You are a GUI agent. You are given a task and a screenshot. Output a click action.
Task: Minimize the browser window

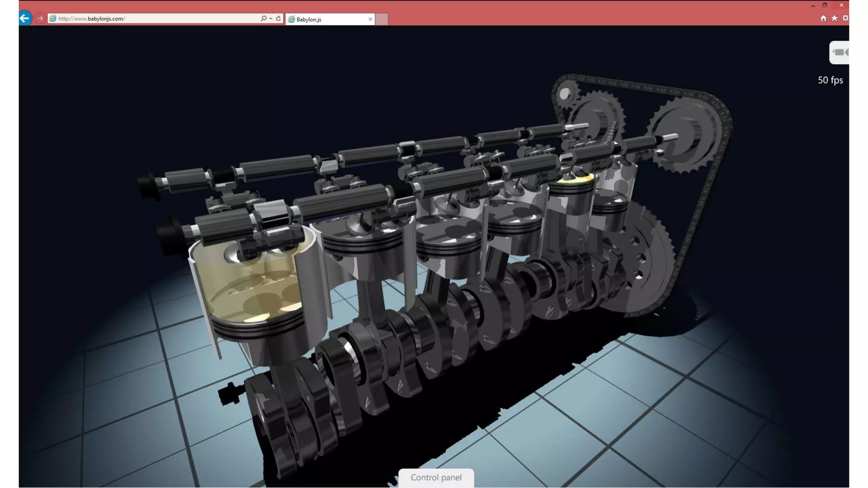click(812, 5)
